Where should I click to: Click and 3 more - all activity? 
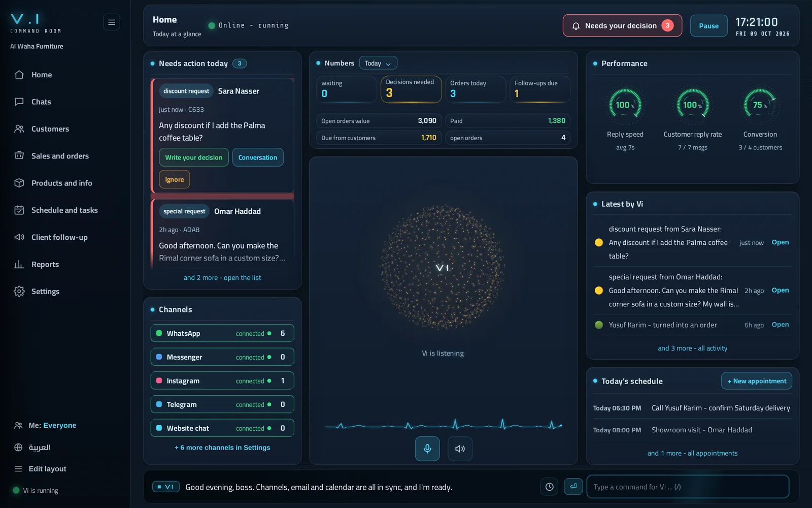[692, 348]
